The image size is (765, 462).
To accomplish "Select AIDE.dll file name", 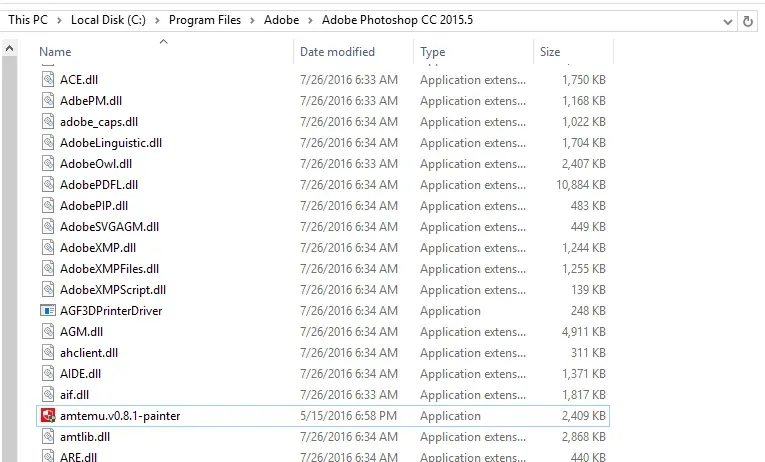I will click(81, 373).
